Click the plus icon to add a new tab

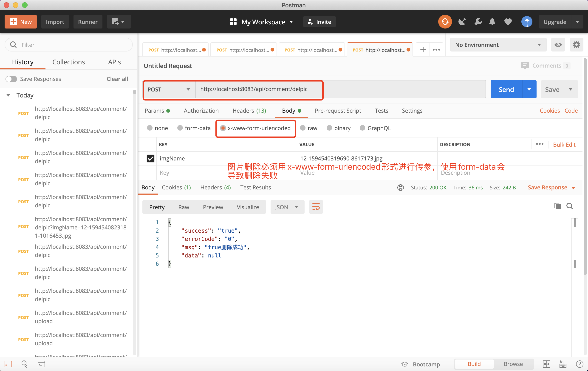point(423,50)
